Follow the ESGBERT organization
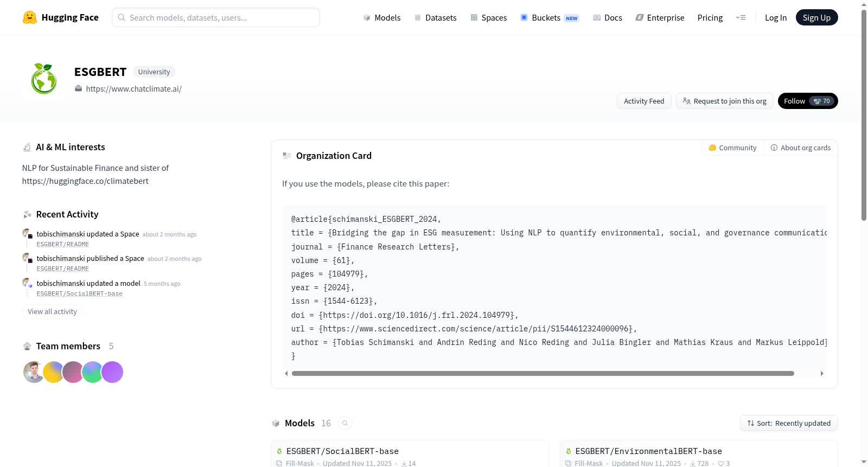 click(x=808, y=101)
